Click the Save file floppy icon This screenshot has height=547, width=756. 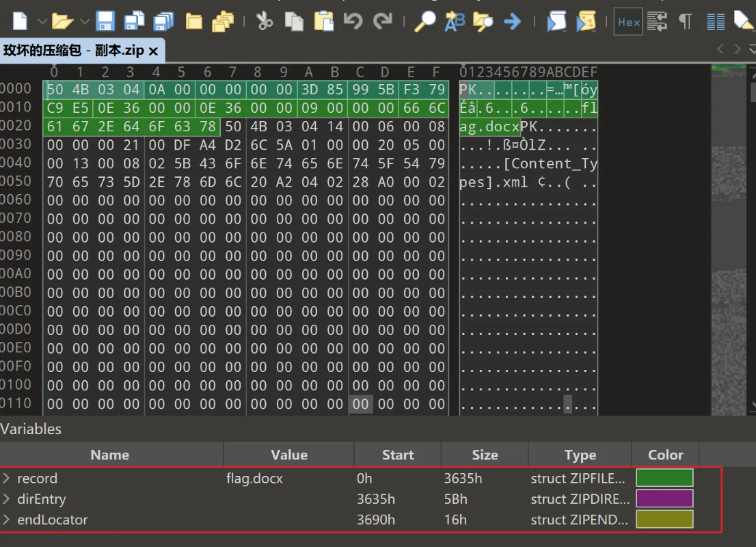pos(105,21)
